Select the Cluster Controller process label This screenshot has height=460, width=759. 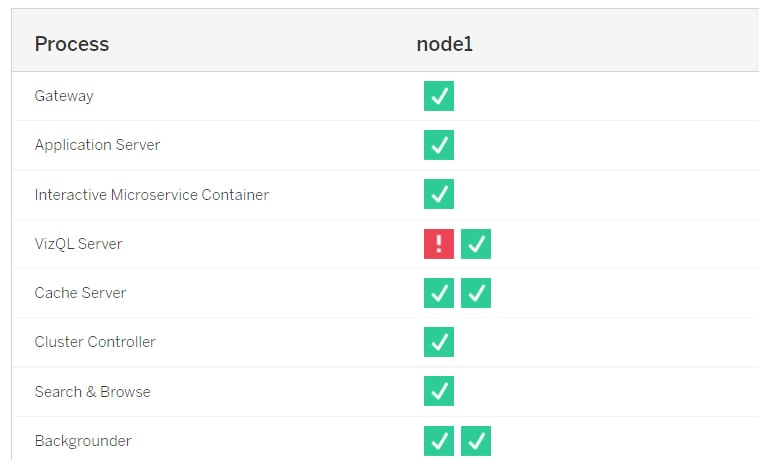[x=95, y=342]
